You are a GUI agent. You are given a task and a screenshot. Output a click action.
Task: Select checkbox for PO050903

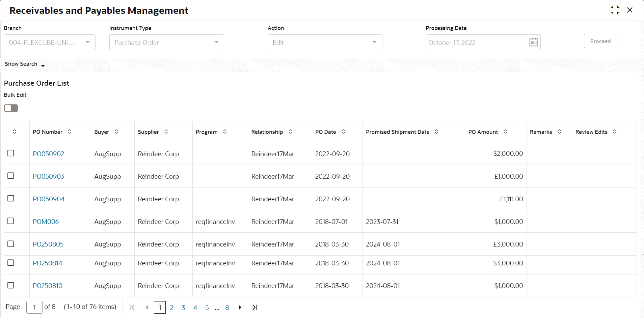pos(11,176)
